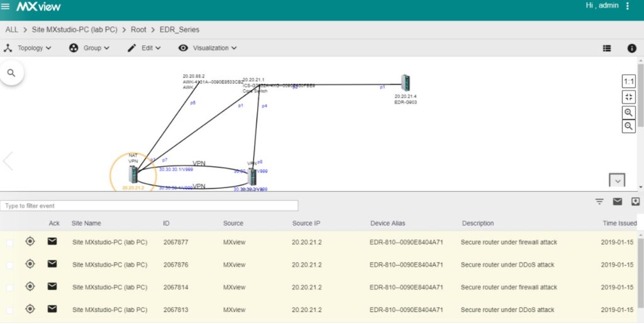The image size is (644, 324).
Task: Locate device for event 2067876
Action: tap(30, 264)
